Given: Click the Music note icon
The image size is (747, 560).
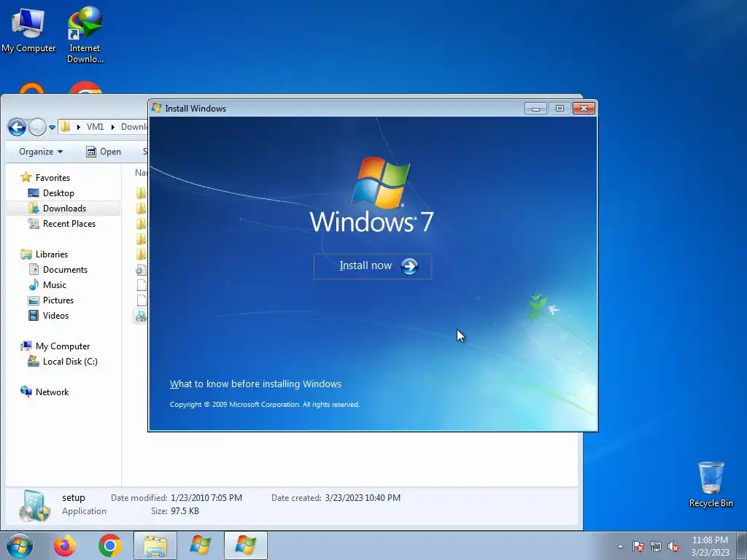Looking at the screenshot, I should (34, 285).
